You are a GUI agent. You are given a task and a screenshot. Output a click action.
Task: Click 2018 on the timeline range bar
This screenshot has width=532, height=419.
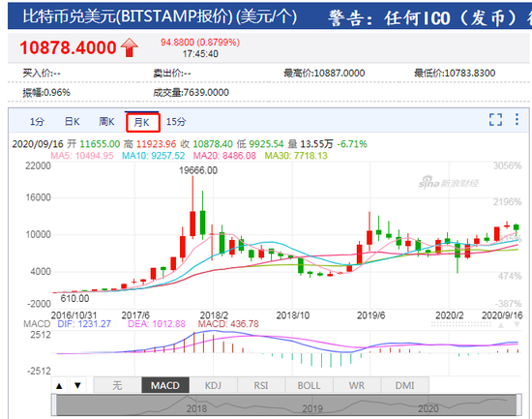pyautogui.click(x=196, y=408)
